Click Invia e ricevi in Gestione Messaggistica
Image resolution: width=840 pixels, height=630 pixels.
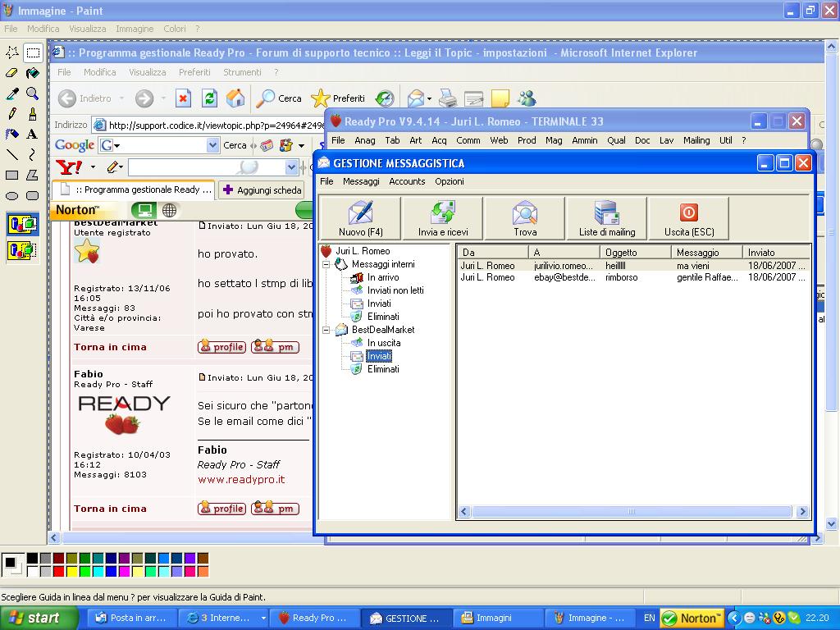[443, 218]
